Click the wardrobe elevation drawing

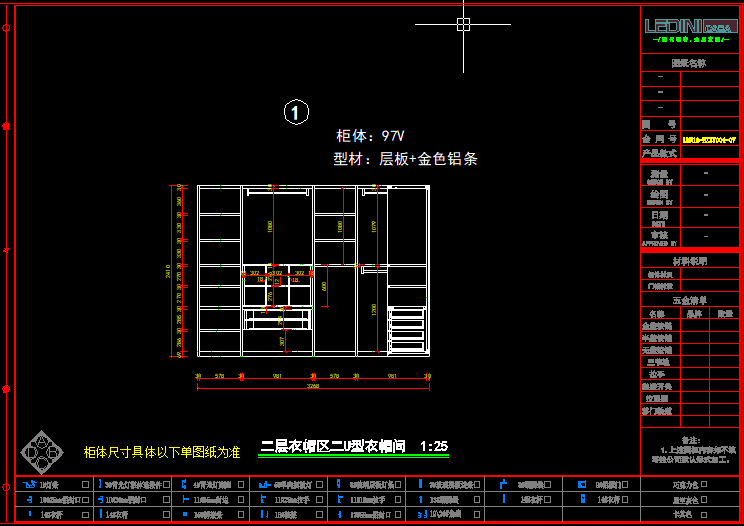tap(312, 270)
